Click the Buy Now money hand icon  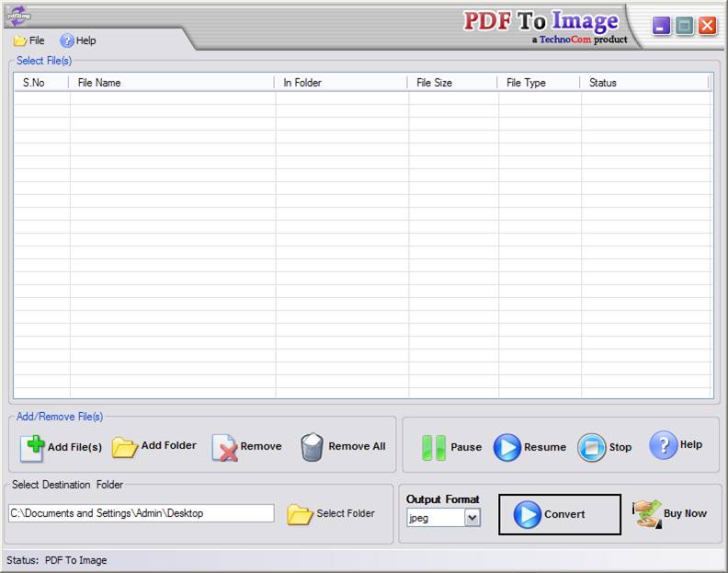647,513
